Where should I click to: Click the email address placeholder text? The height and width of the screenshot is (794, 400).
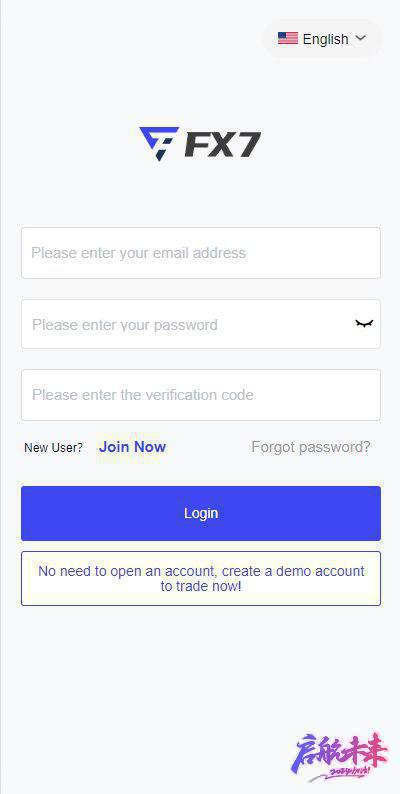(139, 253)
